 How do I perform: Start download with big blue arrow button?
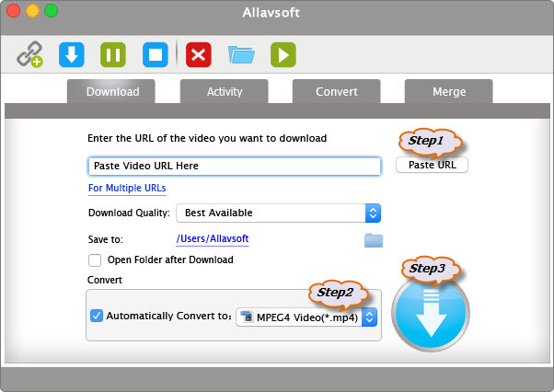click(x=431, y=313)
